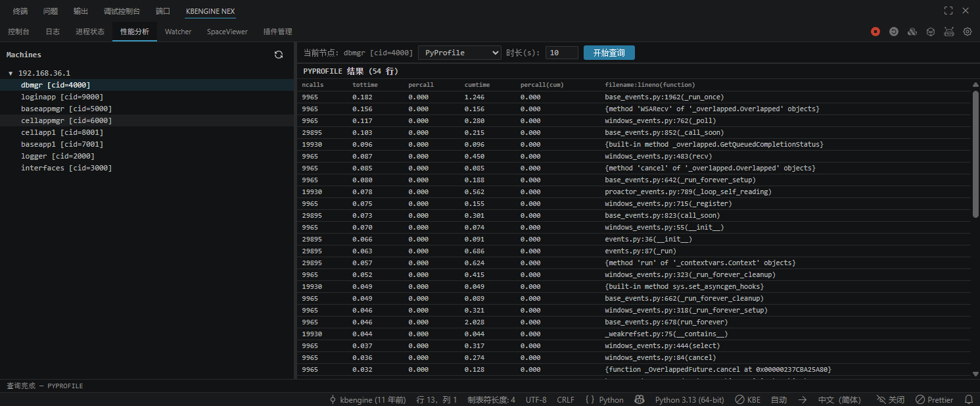Toggle the 关闭 eye-slash status item
This screenshot has height=406, width=980.
coord(891,399)
